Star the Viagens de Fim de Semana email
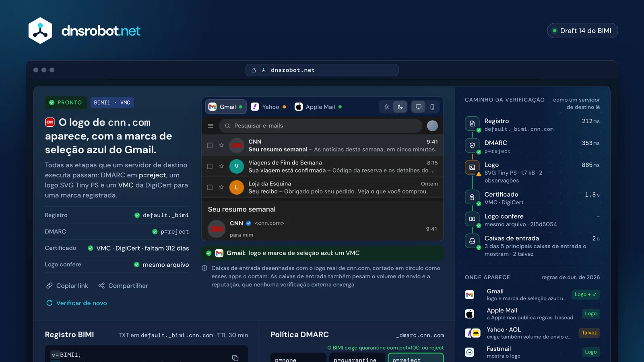 [x=221, y=166]
